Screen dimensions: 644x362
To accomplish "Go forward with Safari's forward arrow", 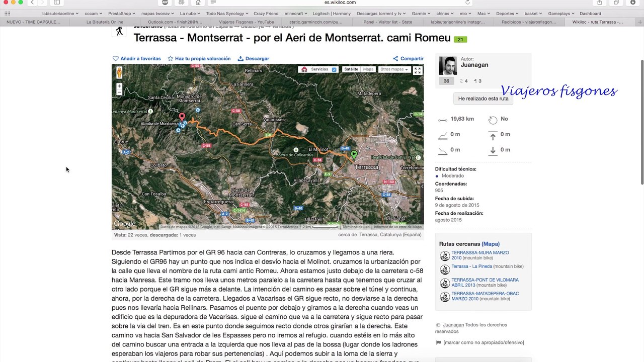I will click(43, 3).
